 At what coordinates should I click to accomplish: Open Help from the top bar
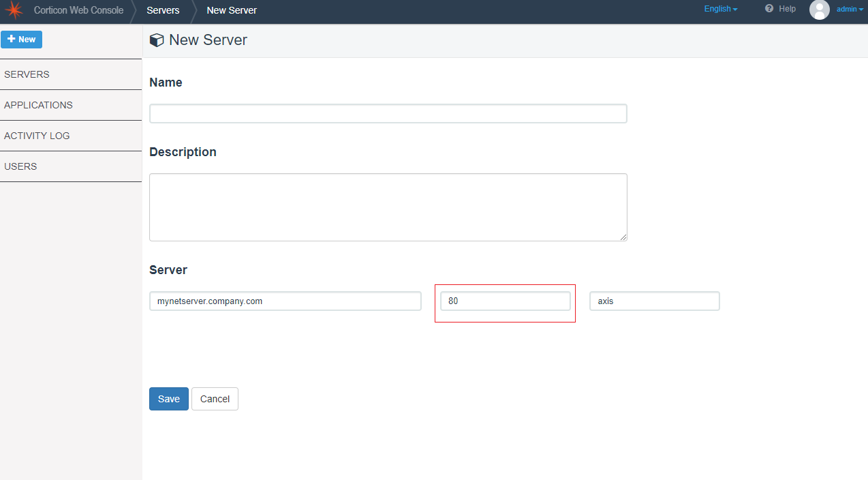tap(787, 9)
